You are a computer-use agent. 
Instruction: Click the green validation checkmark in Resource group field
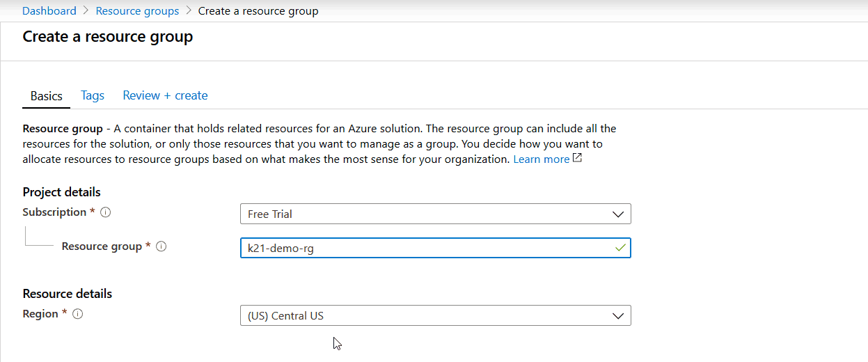pyautogui.click(x=620, y=248)
